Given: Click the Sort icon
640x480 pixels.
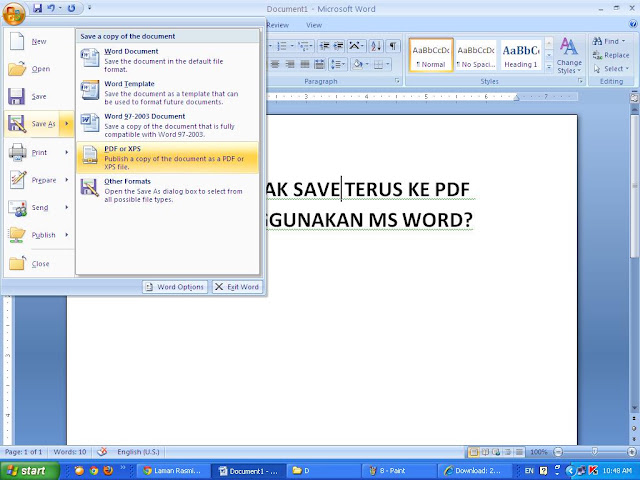Looking at the screenshot, I should pos(376,46).
